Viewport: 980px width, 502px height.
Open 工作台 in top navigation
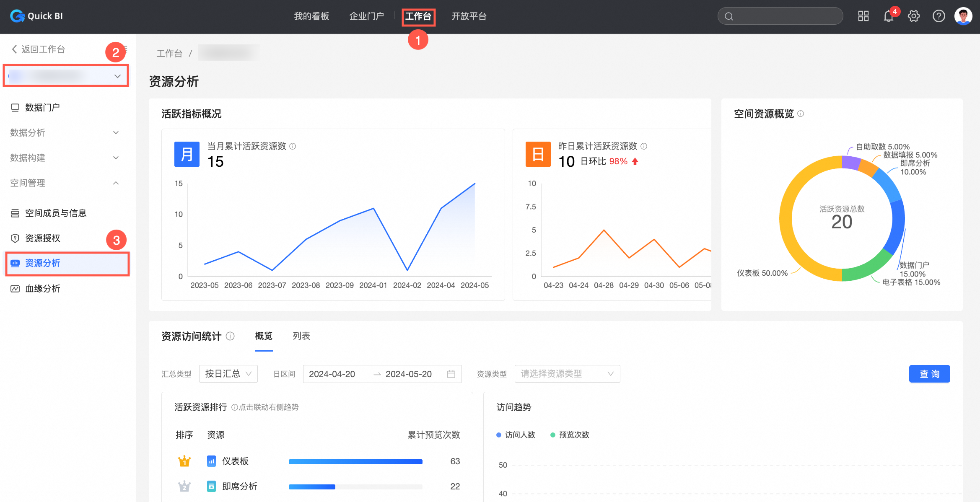point(418,16)
